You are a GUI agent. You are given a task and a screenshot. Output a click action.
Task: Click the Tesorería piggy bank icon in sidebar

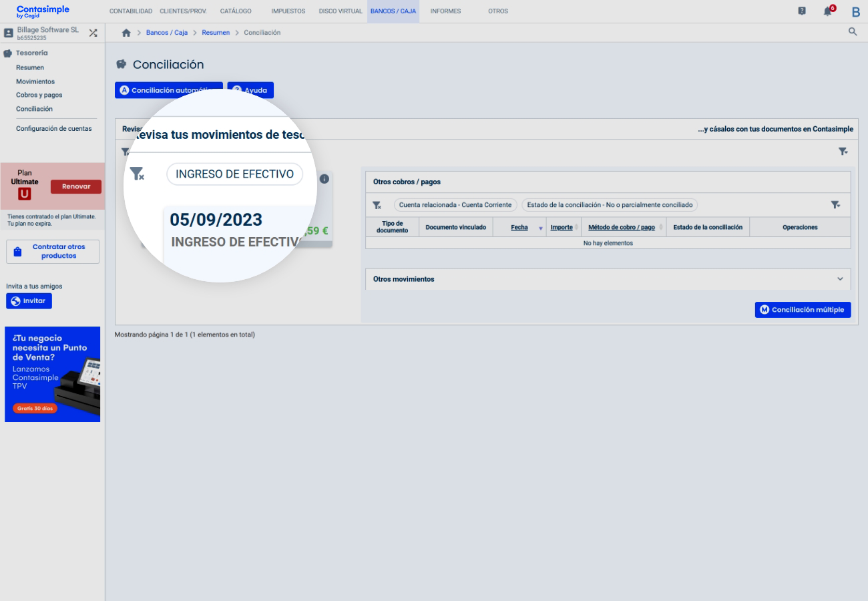(x=8, y=53)
